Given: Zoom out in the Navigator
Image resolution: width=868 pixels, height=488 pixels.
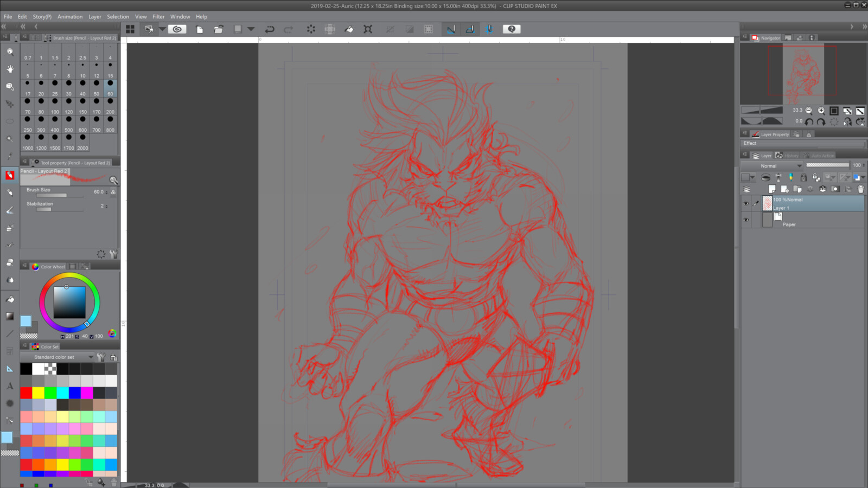Looking at the screenshot, I should click(x=809, y=111).
